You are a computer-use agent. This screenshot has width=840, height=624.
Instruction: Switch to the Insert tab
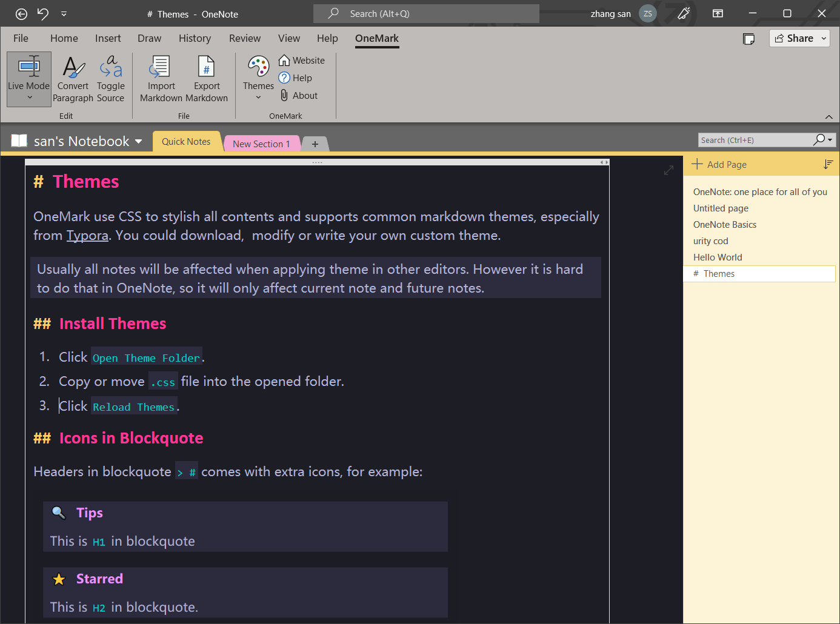pos(108,38)
